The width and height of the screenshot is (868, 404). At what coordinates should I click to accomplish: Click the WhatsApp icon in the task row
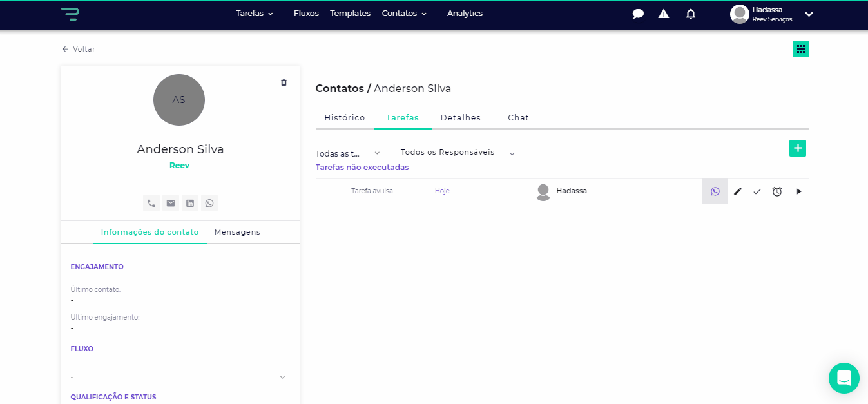coord(715,191)
